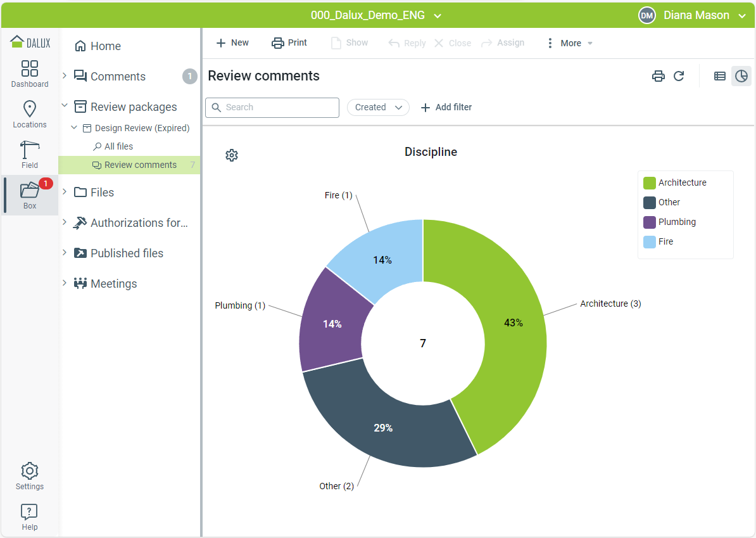Open the Created filter dropdown
The width and height of the screenshot is (756, 538).
pos(378,107)
